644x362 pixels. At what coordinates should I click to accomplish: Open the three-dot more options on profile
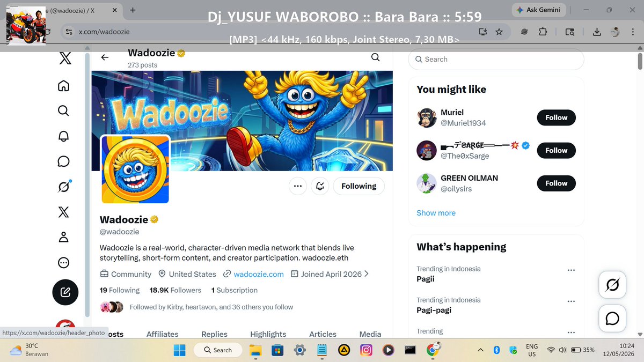click(x=298, y=186)
